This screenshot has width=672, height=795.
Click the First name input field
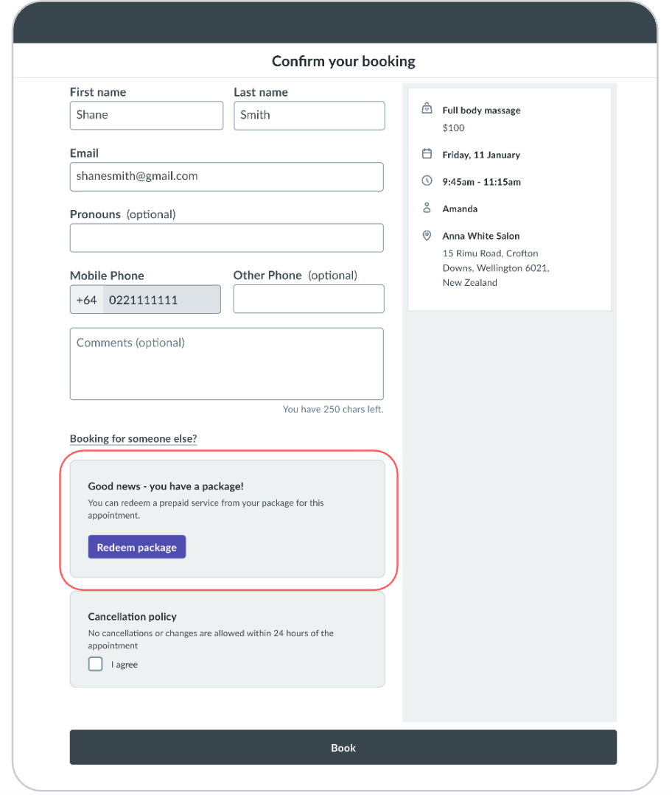point(146,116)
